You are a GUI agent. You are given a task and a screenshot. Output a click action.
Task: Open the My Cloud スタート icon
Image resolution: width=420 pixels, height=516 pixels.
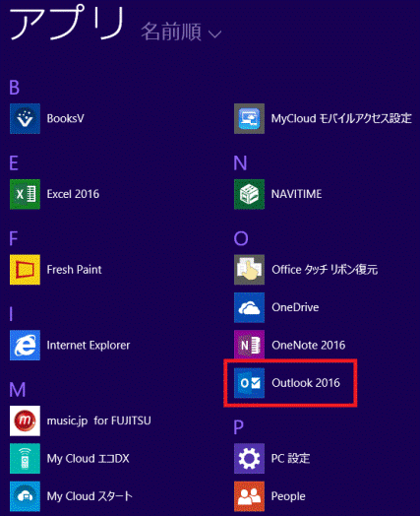click(x=25, y=496)
